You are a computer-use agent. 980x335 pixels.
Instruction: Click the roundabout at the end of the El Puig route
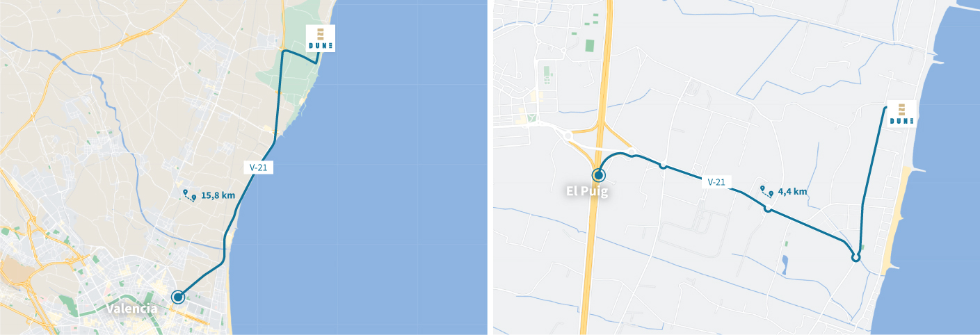[856, 258]
